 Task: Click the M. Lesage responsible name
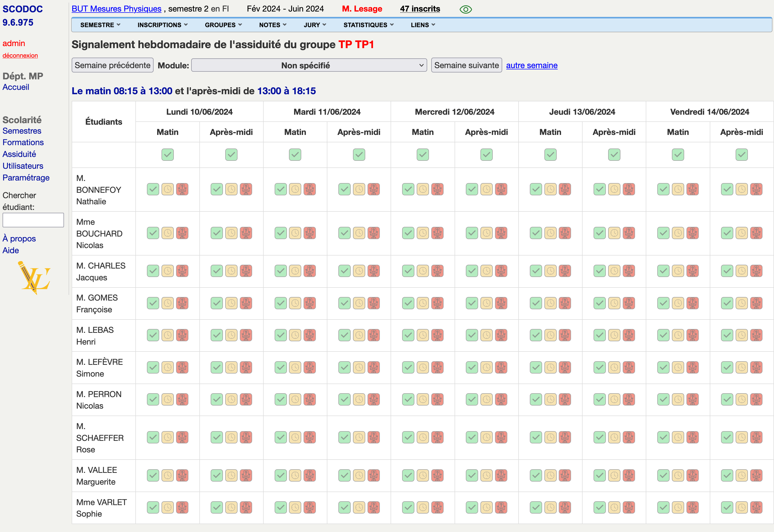click(x=362, y=9)
